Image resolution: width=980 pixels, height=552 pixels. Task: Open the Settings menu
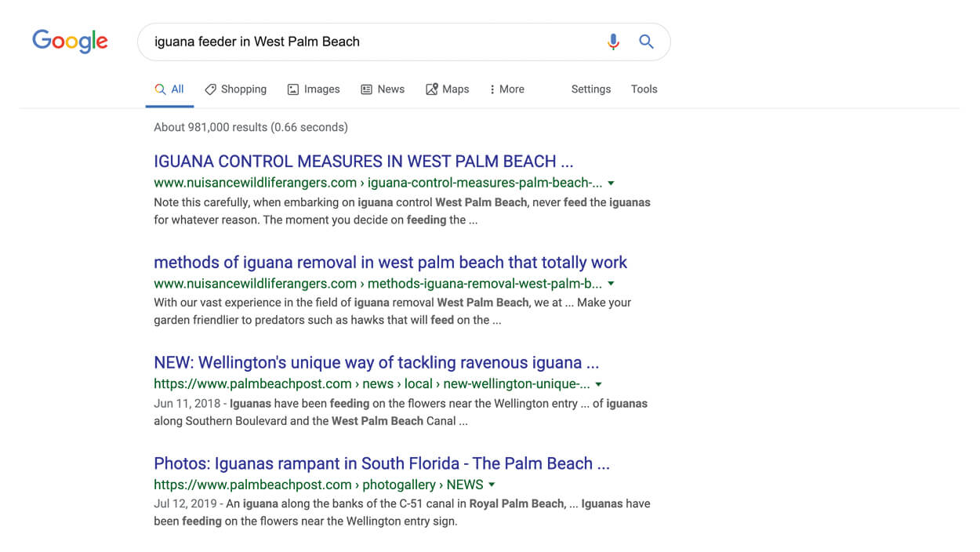590,89
